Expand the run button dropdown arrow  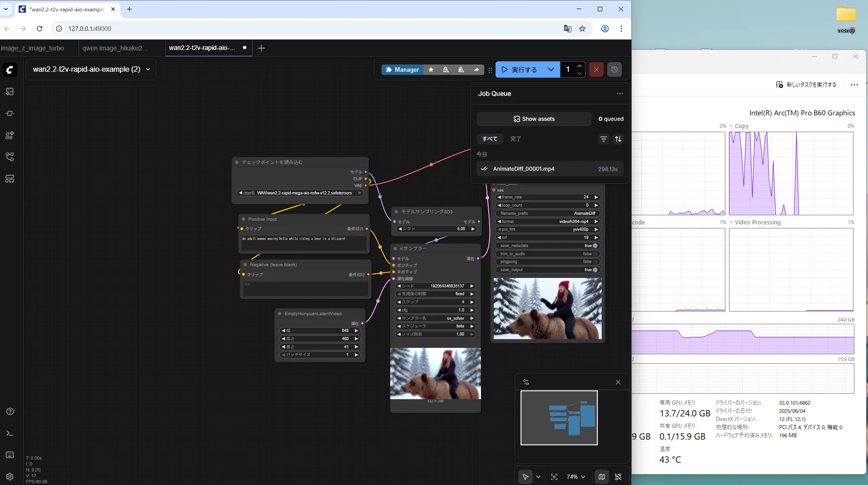coord(551,69)
